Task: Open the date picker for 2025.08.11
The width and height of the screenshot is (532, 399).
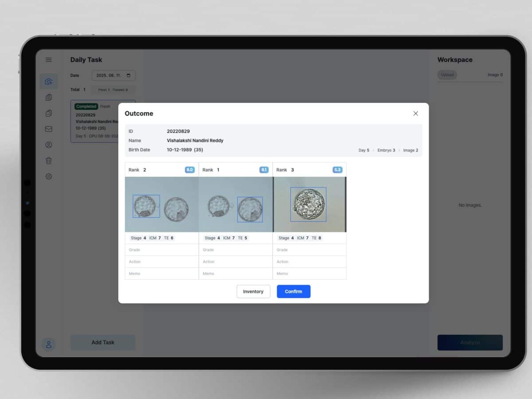Action: click(x=129, y=75)
